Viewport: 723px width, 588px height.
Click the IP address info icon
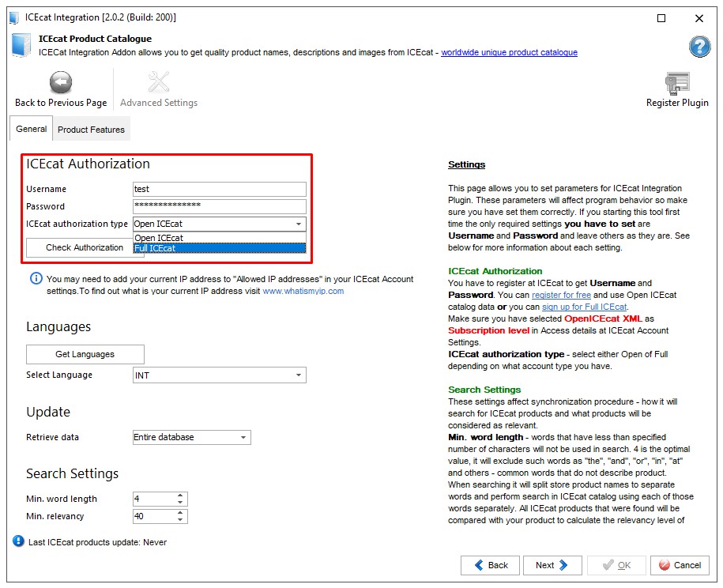point(36,278)
